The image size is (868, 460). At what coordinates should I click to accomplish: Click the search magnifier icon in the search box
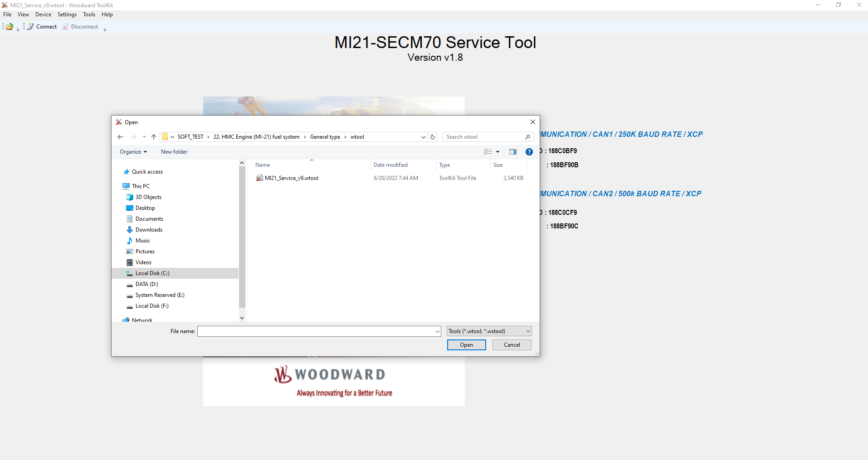click(527, 136)
